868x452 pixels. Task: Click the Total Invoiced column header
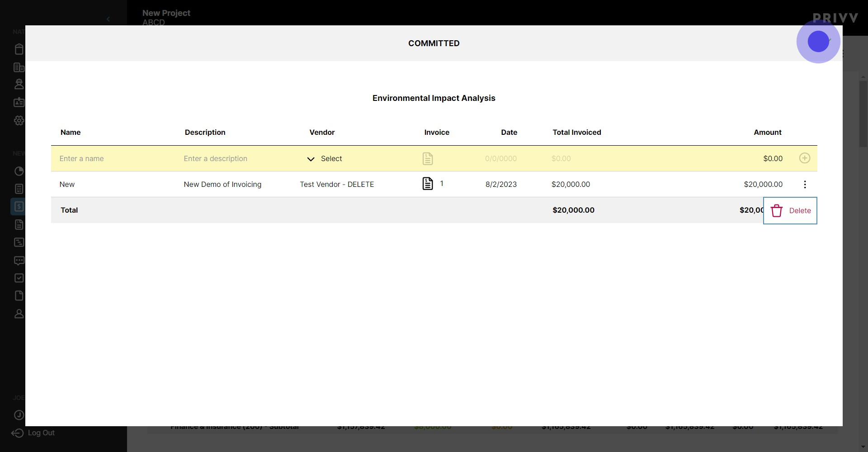click(577, 132)
